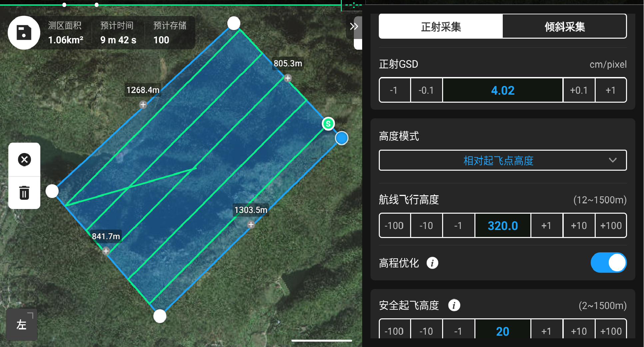Select the bottom white polygon vertex
This screenshot has width=644, height=347.
(160, 316)
